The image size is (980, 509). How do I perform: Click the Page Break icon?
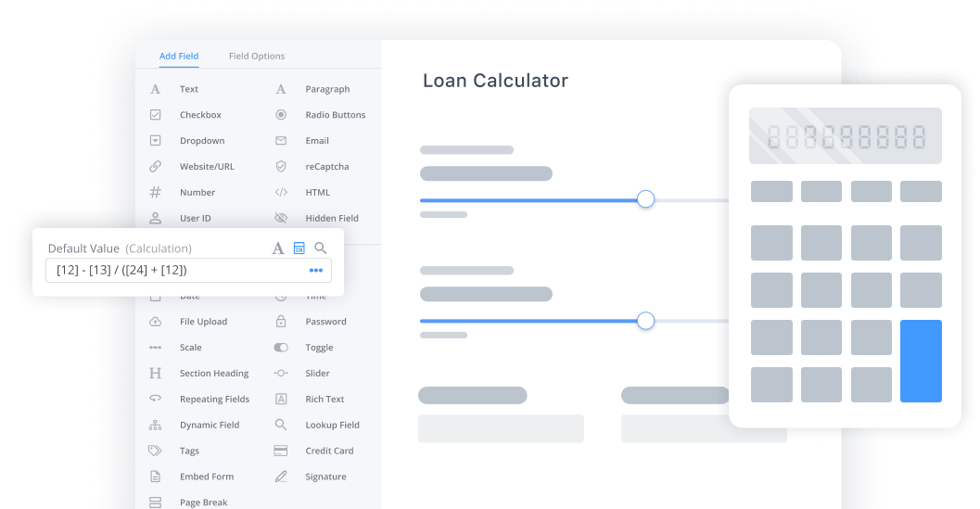point(155,503)
